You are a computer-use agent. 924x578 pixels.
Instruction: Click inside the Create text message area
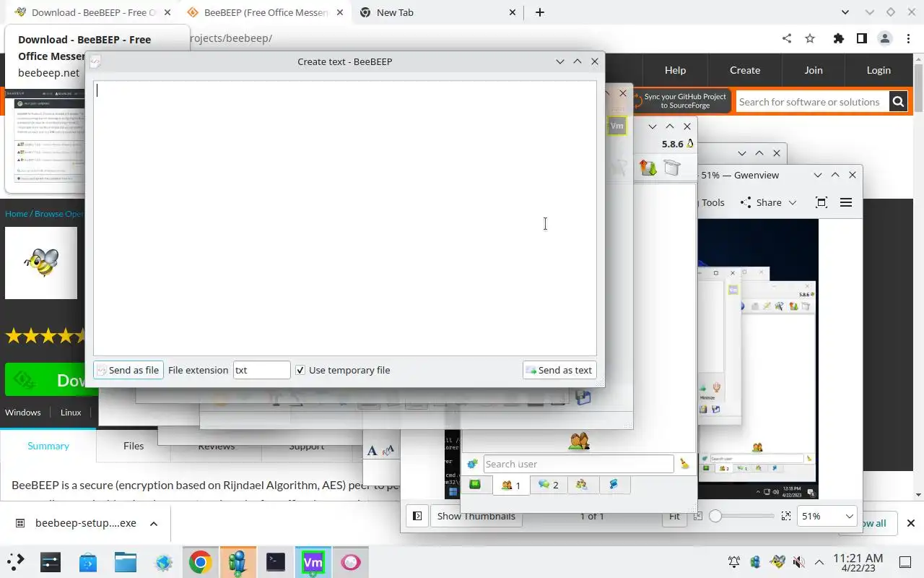coord(345,217)
